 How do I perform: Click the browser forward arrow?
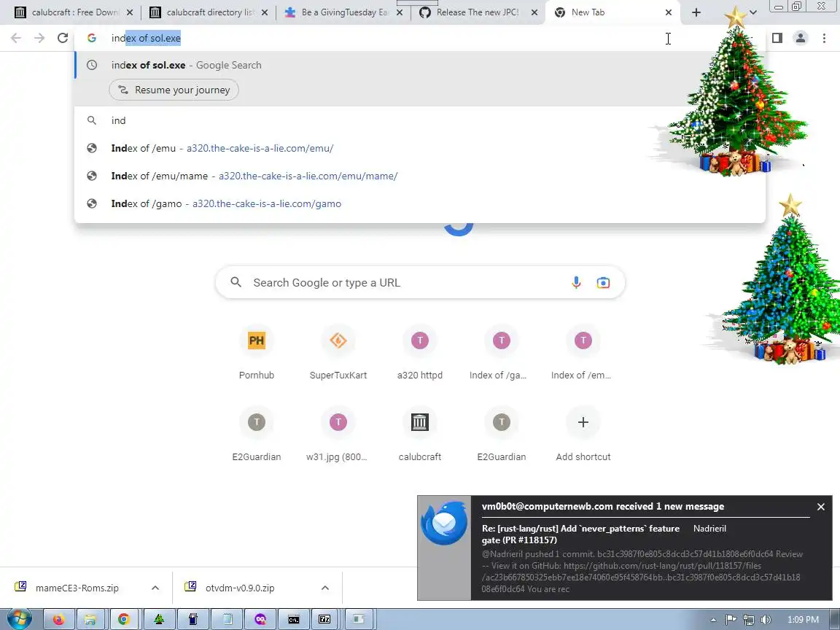39,38
